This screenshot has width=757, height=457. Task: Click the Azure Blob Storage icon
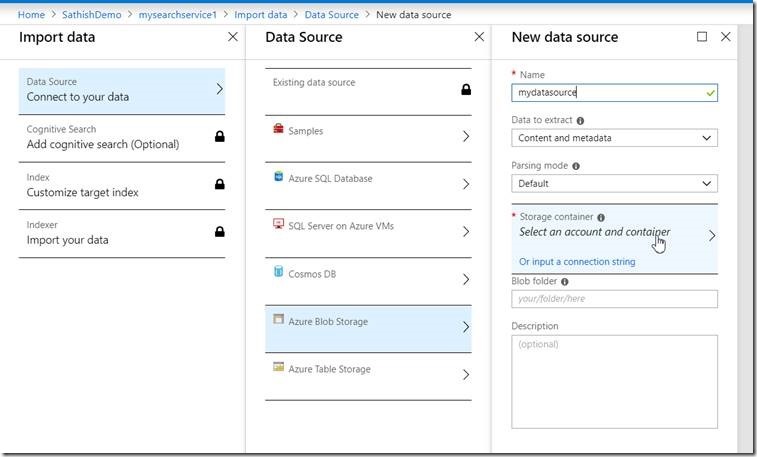(278, 319)
